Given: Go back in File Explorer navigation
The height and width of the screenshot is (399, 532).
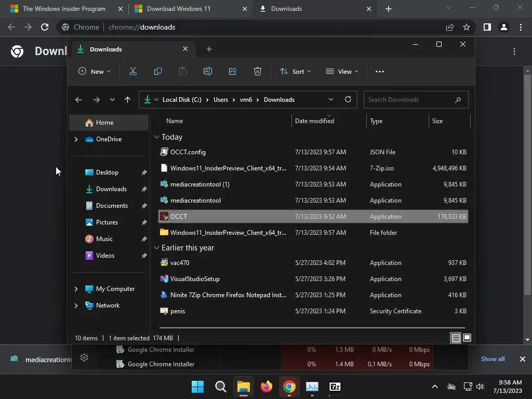Looking at the screenshot, I should [x=78, y=100].
